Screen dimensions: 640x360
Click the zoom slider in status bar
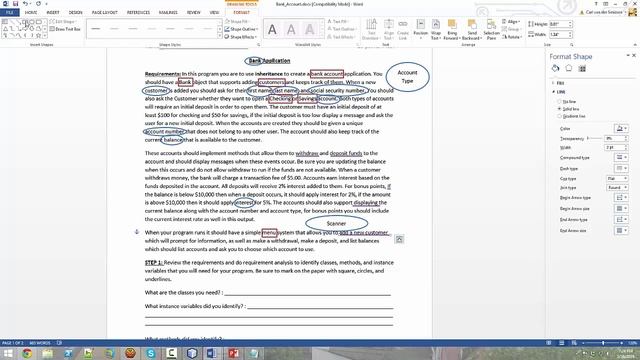[603, 343]
